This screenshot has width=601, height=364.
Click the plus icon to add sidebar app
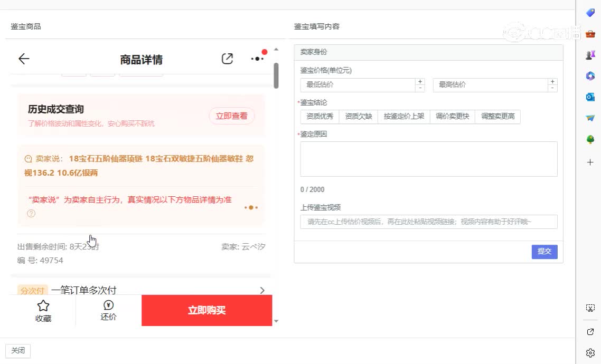coord(590,162)
